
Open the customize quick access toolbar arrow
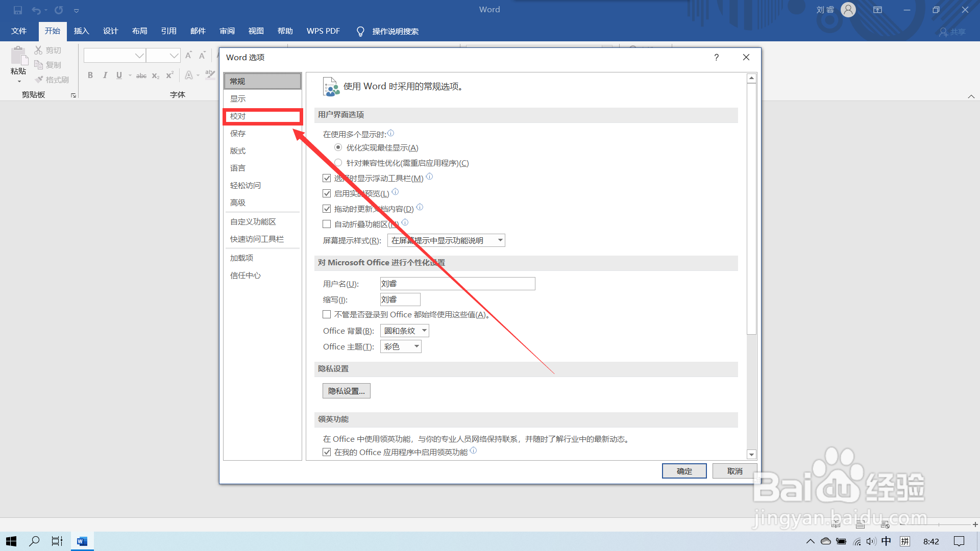76,11
